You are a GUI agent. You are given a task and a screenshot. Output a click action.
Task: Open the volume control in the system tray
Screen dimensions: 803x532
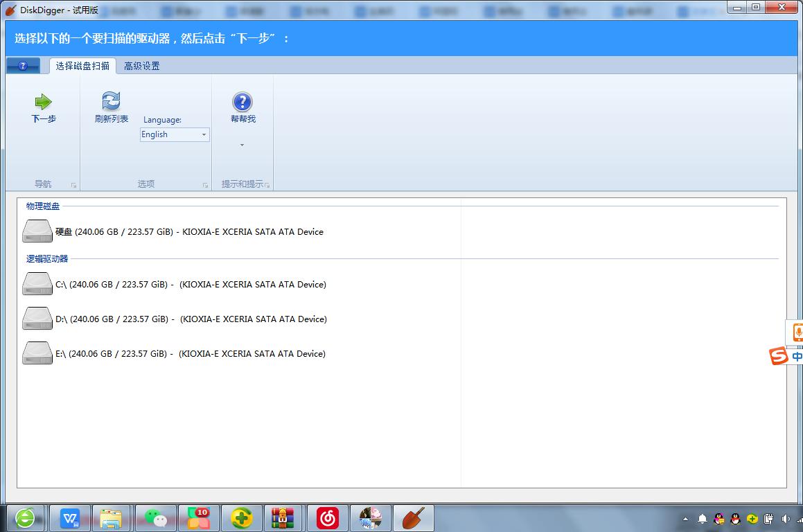(x=784, y=518)
